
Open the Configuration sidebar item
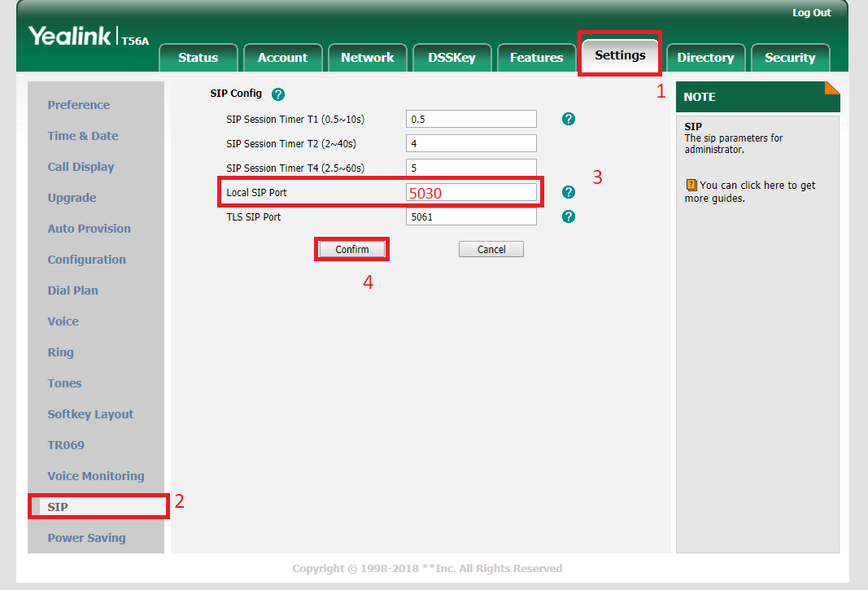click(x=87, y=260)
